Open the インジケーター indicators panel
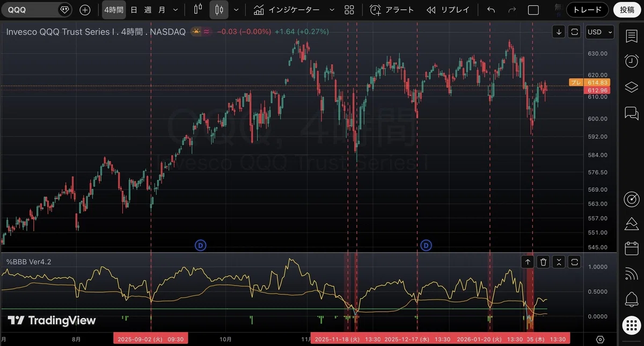Screen dimensions: 644x346 click(x=287, y=10)
